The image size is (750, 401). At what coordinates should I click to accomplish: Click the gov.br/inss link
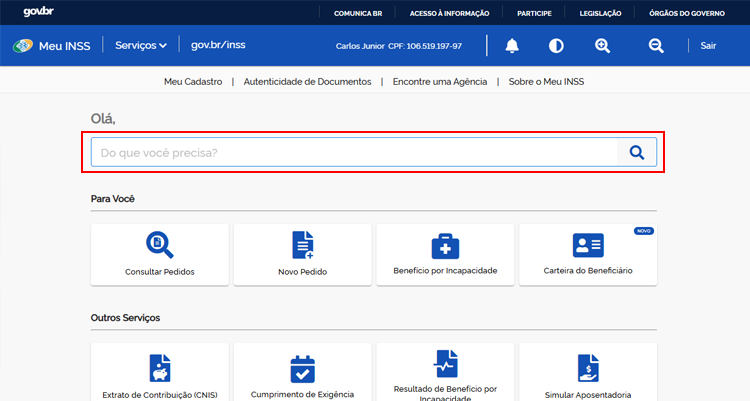(x=218, y=45)
